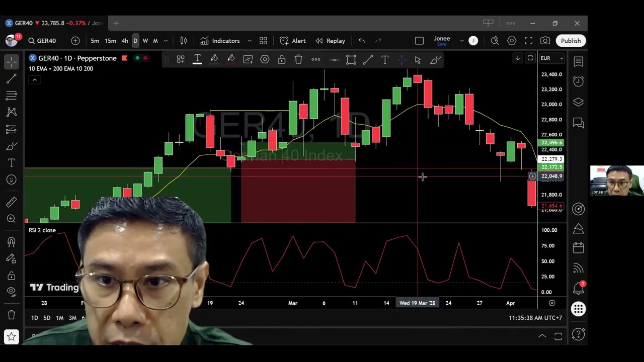
Task: Open the emoji icons tool
Action: click(11, 179)
